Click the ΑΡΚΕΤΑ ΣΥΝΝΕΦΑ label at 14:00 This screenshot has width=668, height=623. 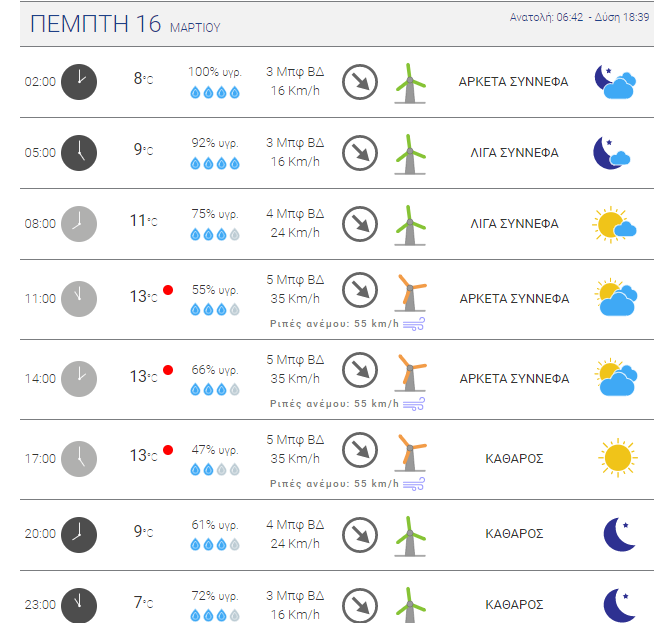pyautogui.click(x=514, y=378)
